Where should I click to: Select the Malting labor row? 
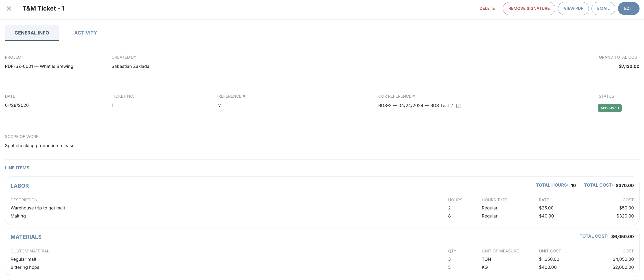322,216
